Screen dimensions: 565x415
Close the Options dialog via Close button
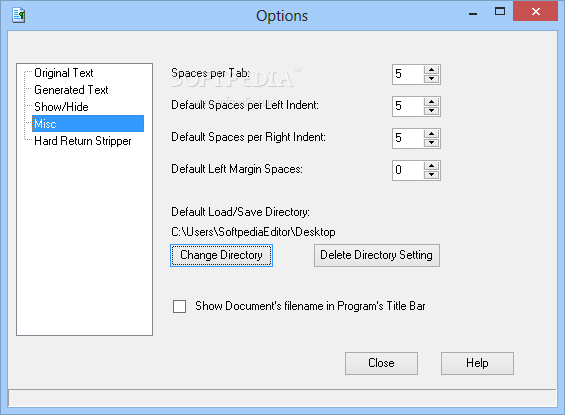[x=381, y=363]
